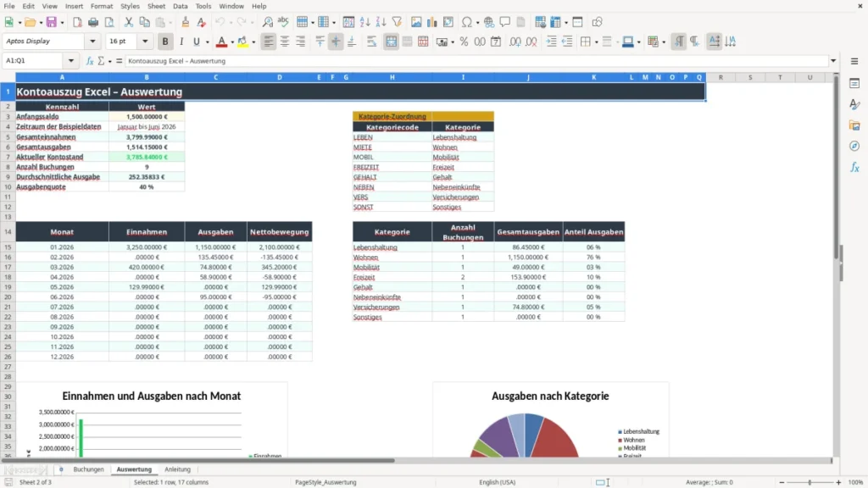Screen dimensions: 868x488
Task: Print the current sheet
Action: coord(93,22)
